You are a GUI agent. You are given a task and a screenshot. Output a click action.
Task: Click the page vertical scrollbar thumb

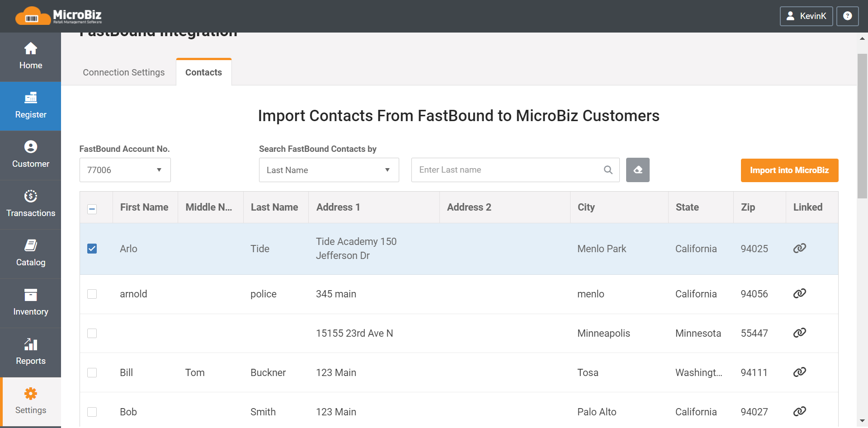click(862, 126)
